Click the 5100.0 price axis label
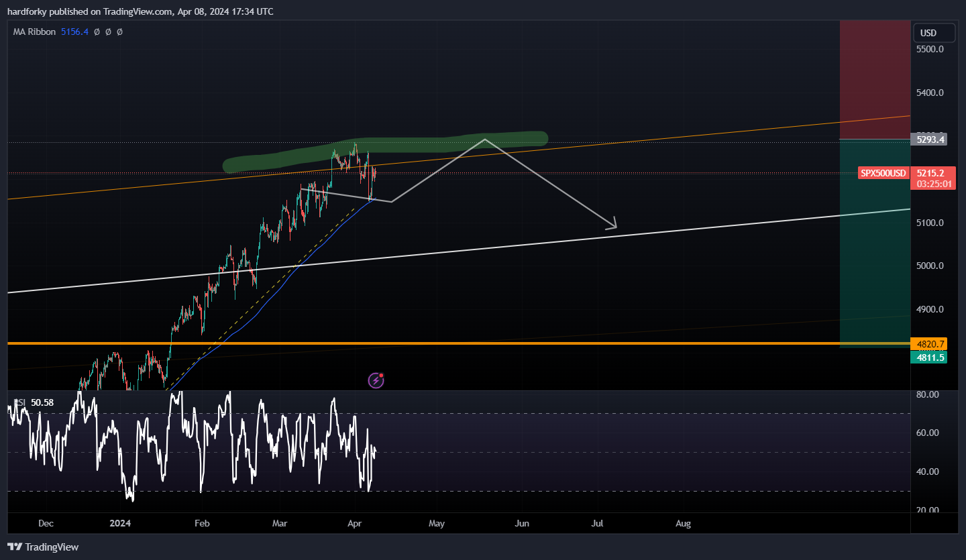Image resolution: width=966 pixels, height=560 pixels. pyautogui.click(x=930, y=223)
